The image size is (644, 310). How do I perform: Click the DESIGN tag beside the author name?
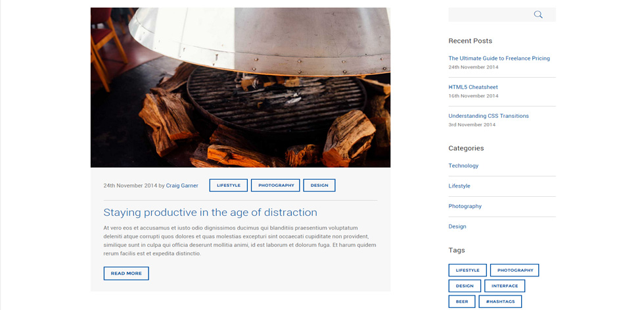(319, 186)
